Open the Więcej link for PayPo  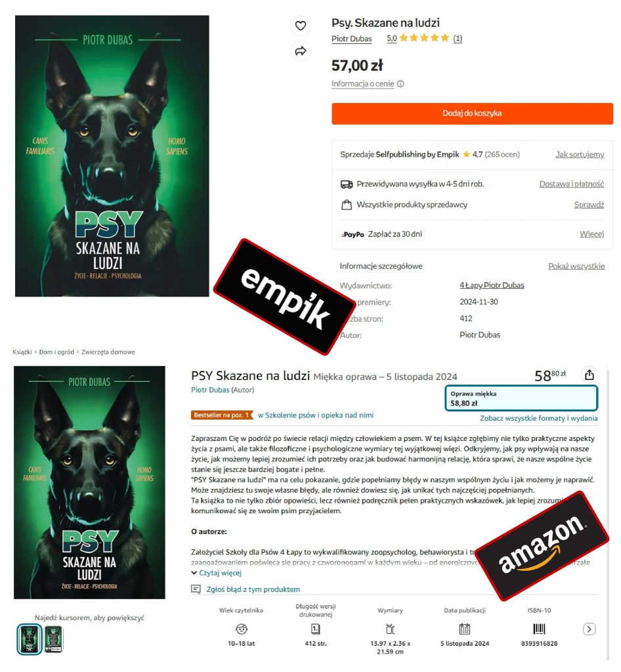[592, 234]
